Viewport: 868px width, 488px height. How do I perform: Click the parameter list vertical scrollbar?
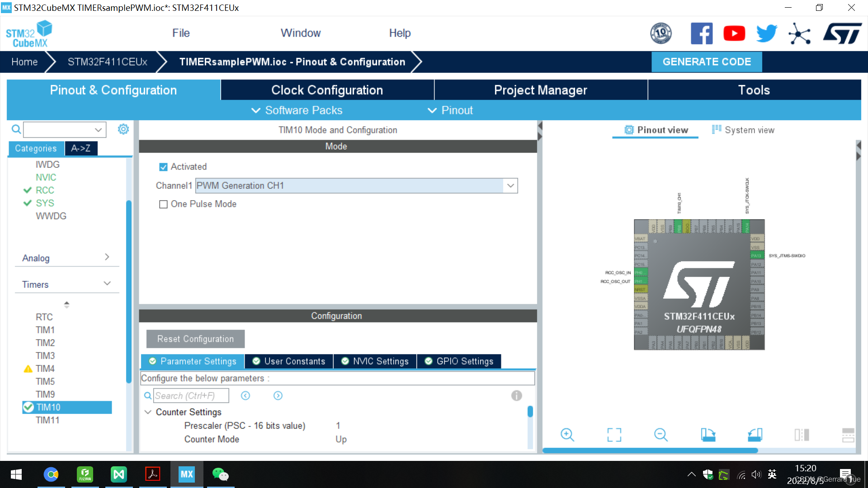(530, 412)
